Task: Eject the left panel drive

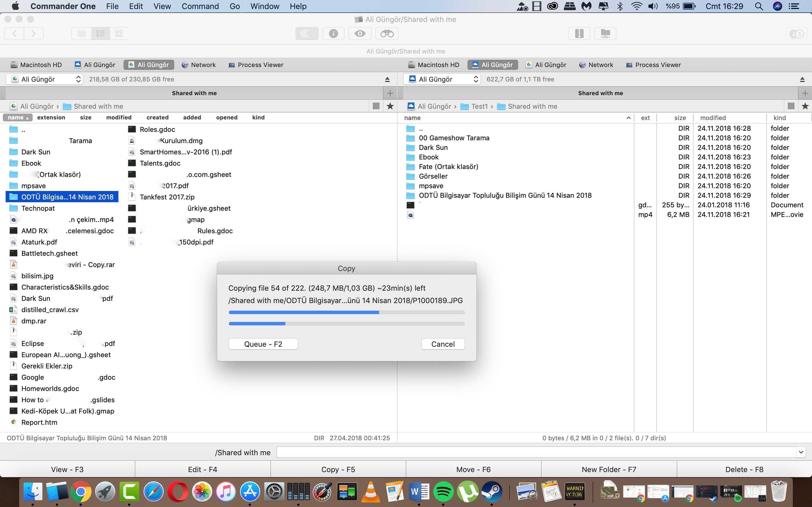Action: (x=387, y=79)
